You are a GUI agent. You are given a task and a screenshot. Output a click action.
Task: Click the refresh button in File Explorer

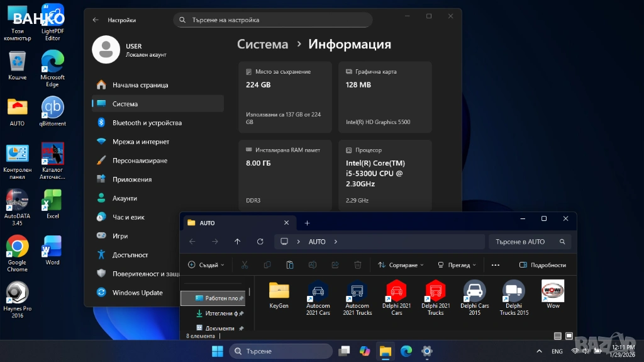click(260, 242)
